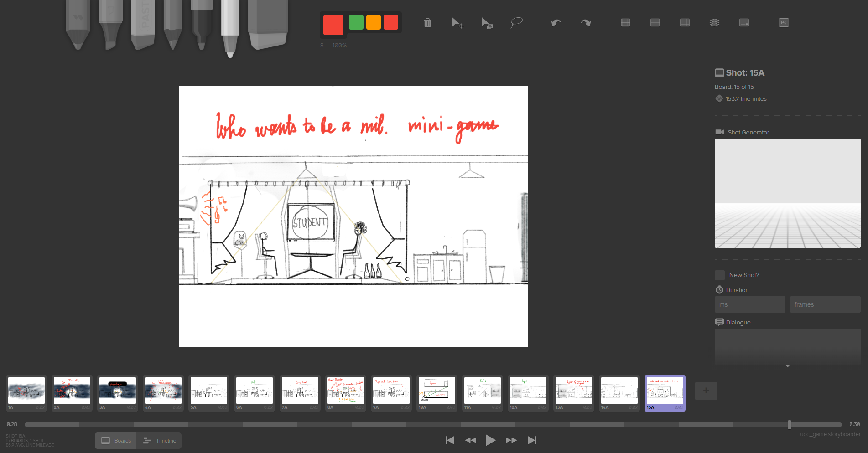Screen dimensions: 868x453
Task: Select board thumbnail 12A
Action: pos(528,393)
